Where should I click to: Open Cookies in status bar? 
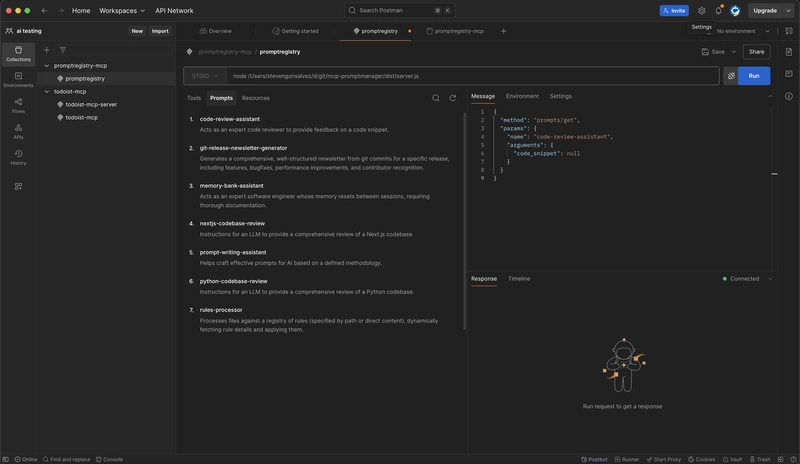click(x=702, y=459)
